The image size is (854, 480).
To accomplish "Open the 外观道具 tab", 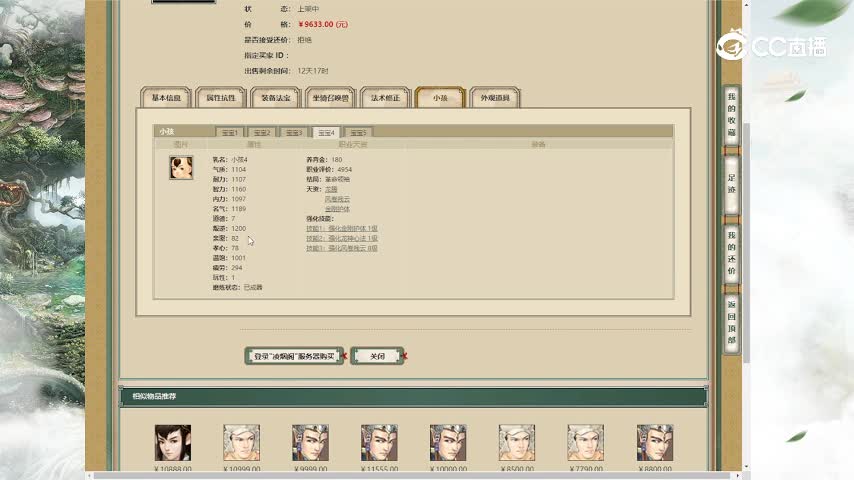I will 495,98.
